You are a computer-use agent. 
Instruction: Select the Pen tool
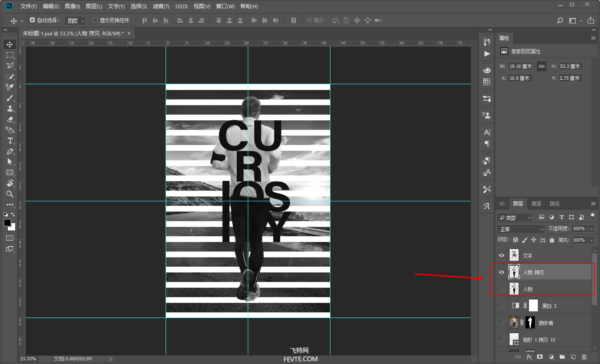10,151
